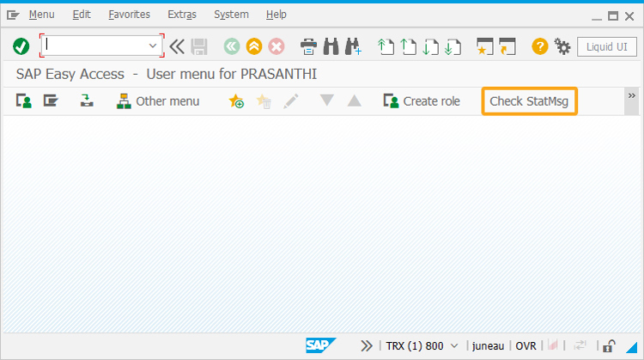
Task: Open the command field history dropdown arrow
Action: (153, 46)
